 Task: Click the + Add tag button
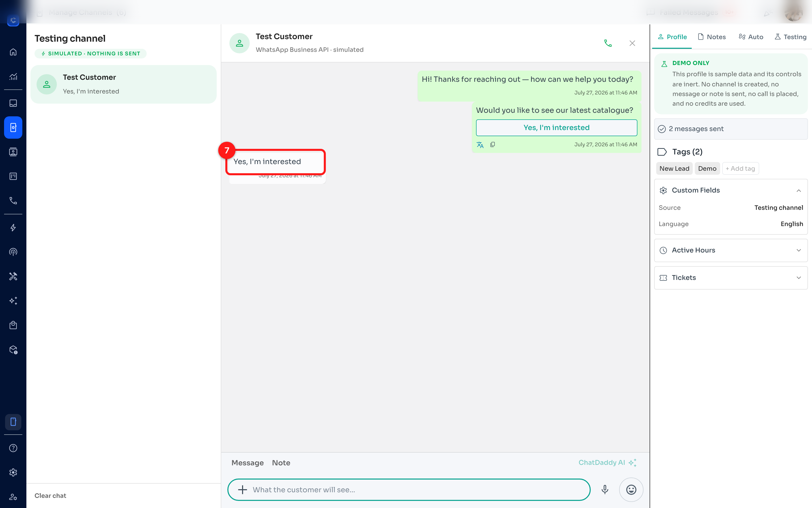740,168
